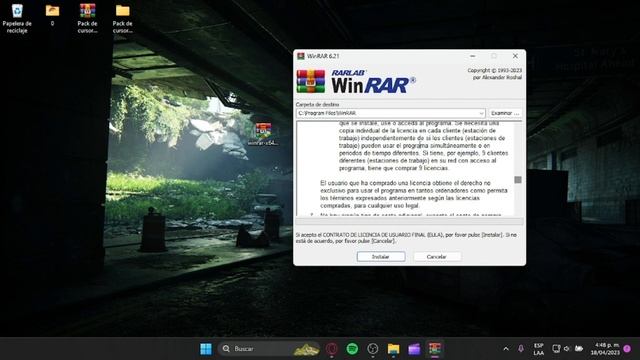
Task: Click the license text vertical scrollbar thumb
Action: tap(518, 180)
